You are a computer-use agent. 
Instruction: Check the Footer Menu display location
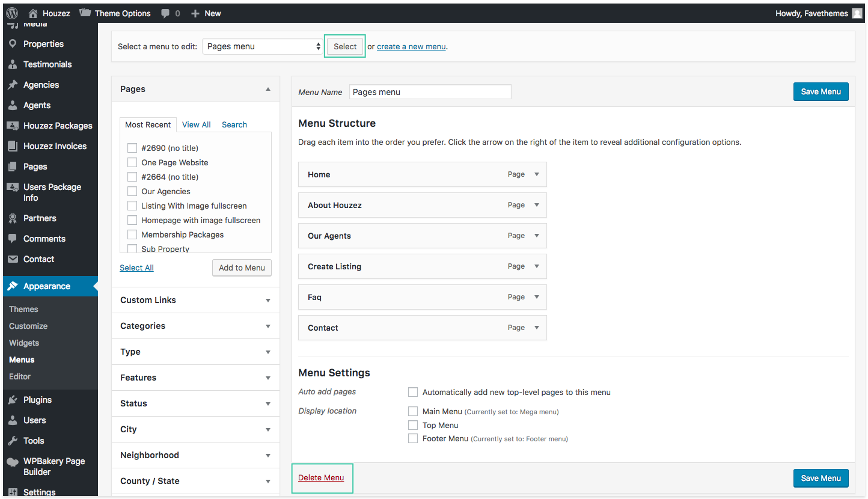point(413,438)
